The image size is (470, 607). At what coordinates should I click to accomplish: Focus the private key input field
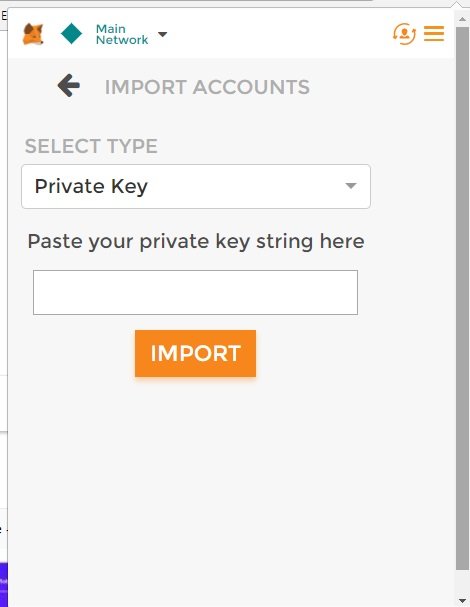click(196, 292)
